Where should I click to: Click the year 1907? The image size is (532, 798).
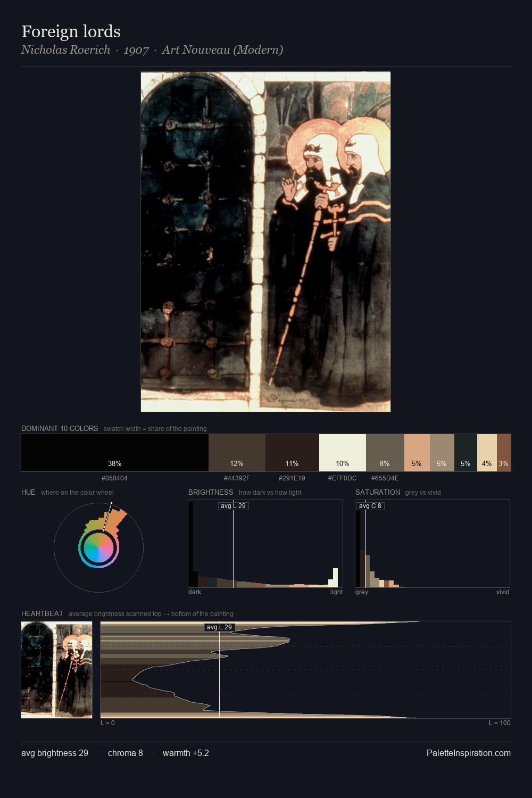[136, 50]
